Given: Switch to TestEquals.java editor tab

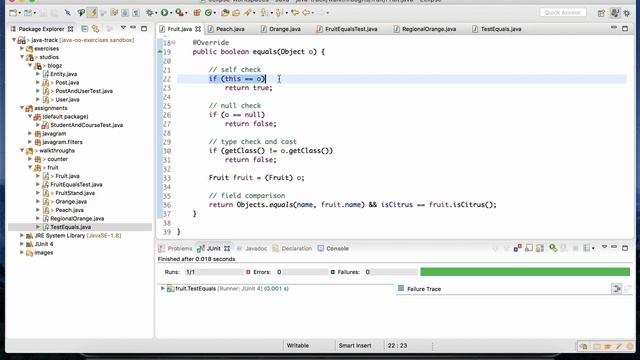Looking at the screenshot, I should click(501, 29).
